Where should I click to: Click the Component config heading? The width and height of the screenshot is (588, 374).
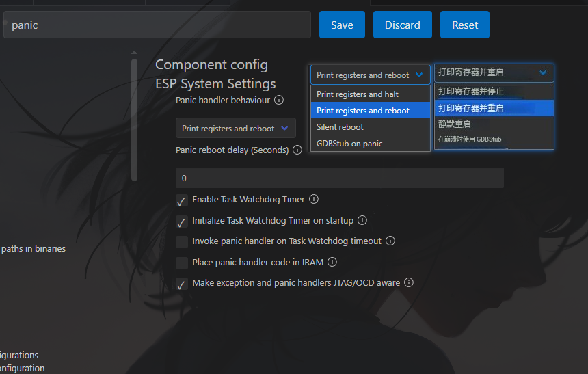[x=211, y=64]
